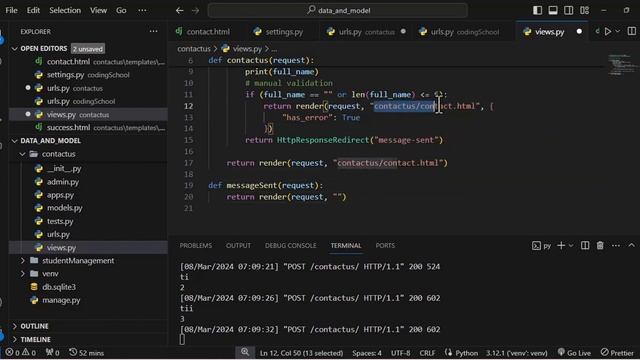640x360 pixels.
Task: Change encoding via UTF-8 status
Action: (x=400, y=353)
